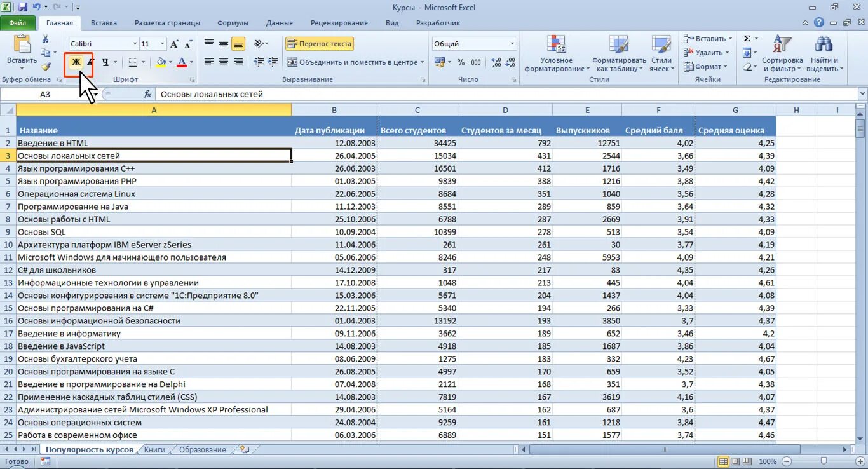
Task: Click the Cut scissors icon
Action: tap(46, 39)
